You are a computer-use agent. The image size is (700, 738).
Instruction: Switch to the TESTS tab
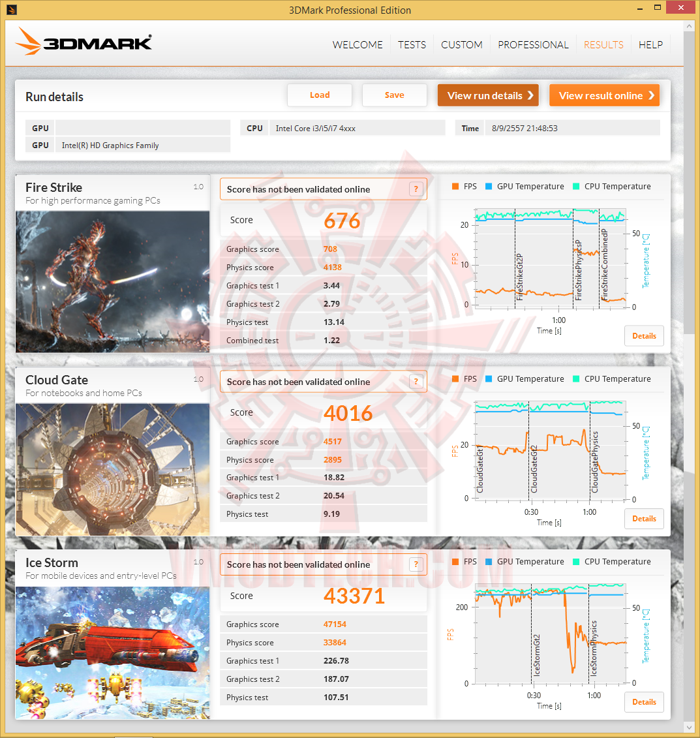(x=412, y=45)
